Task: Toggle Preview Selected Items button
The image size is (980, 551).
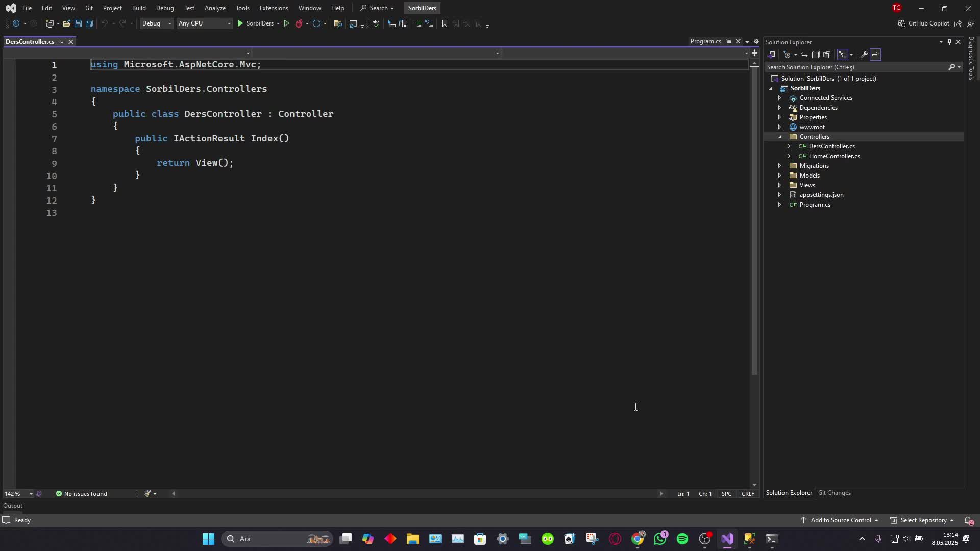Action: coord(875,55)
